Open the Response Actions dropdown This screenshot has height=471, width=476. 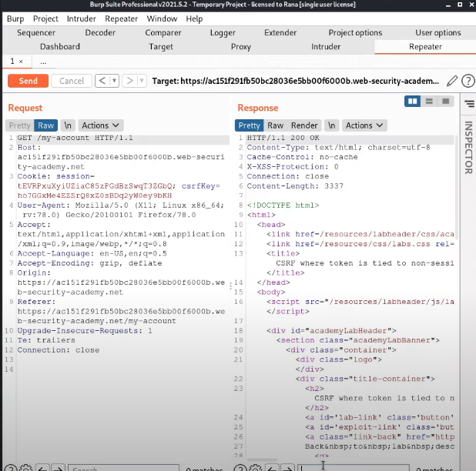(364, 125)
